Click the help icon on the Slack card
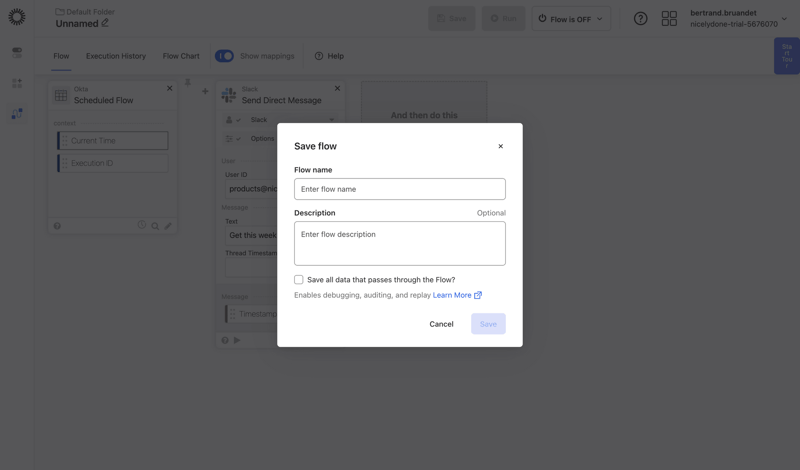This screenshot has width=800, height=470. click(x=225, y=340)
